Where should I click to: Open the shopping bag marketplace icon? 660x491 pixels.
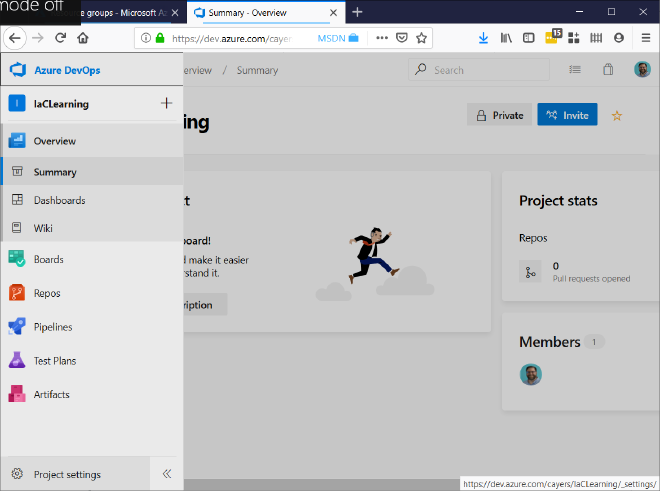[x=608, y=70]
